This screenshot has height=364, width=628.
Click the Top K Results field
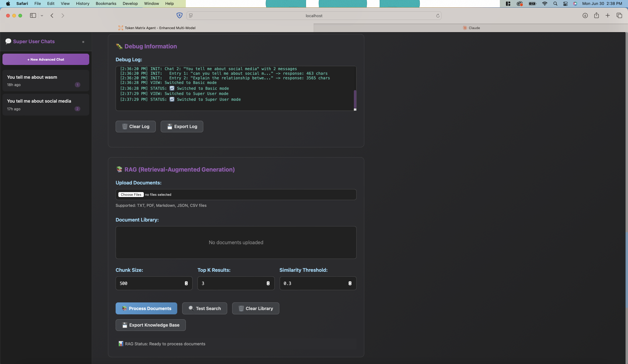(236, 283)
